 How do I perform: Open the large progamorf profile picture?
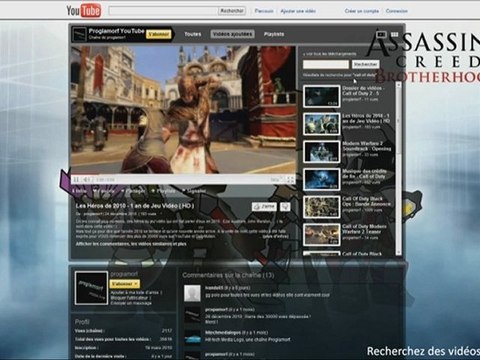point(91,288)
